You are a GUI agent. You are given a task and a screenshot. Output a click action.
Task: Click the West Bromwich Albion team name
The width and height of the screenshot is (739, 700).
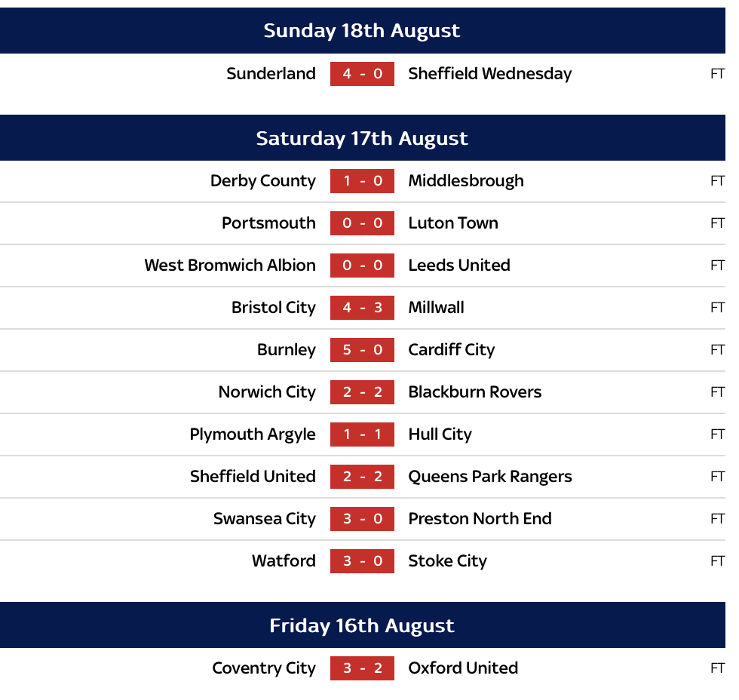[x=230, y=266]
